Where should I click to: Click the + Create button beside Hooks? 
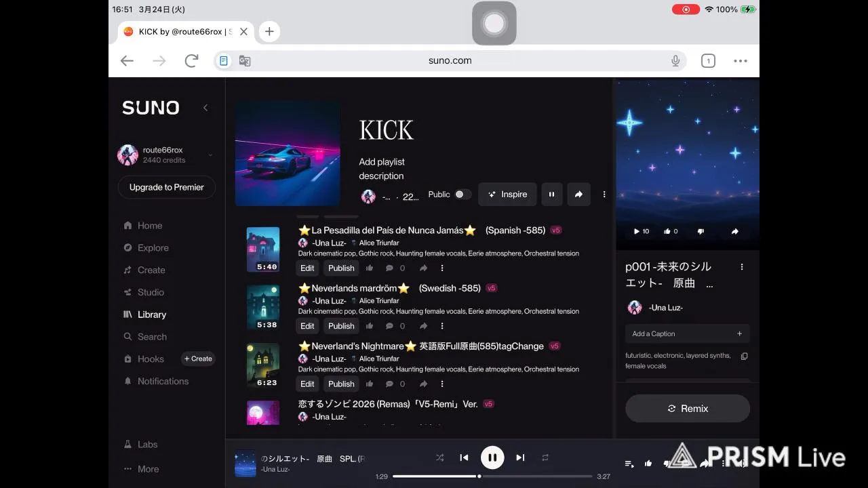[198, 359]
